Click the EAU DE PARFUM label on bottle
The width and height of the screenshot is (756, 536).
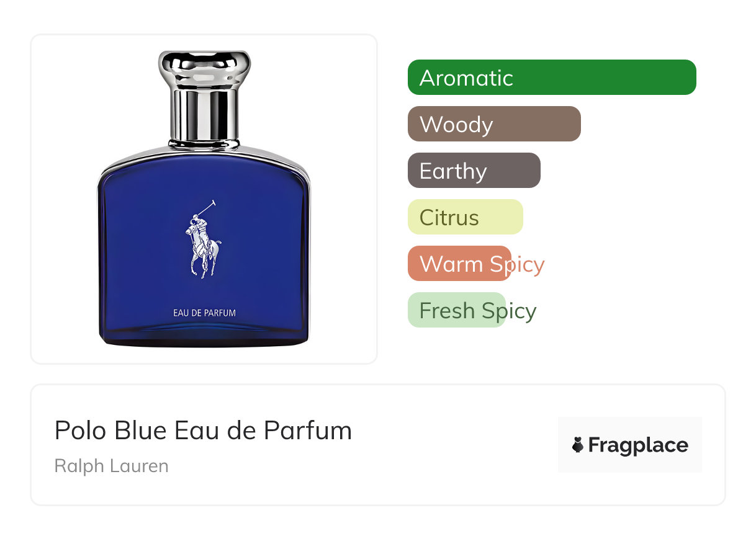coord(204,313)
